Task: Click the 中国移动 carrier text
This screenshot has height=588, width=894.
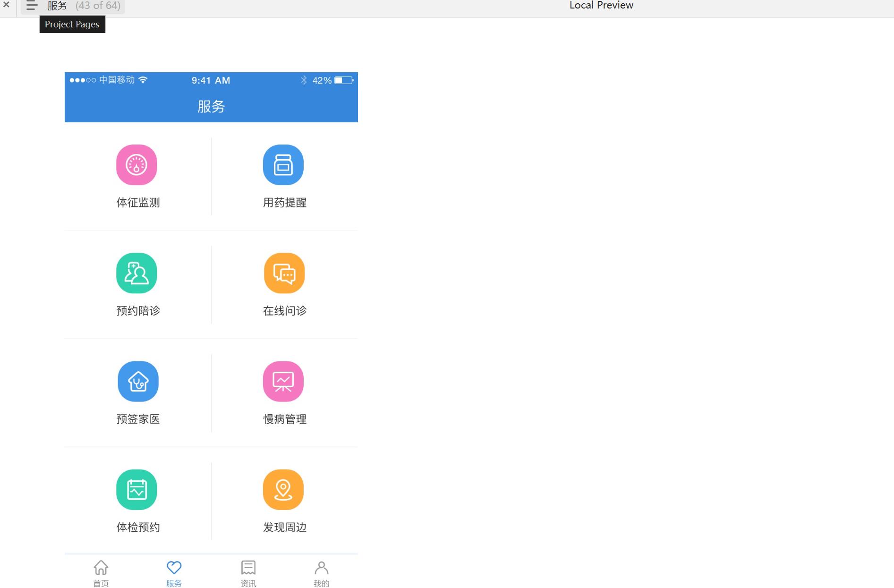Action: click(117, 80)
